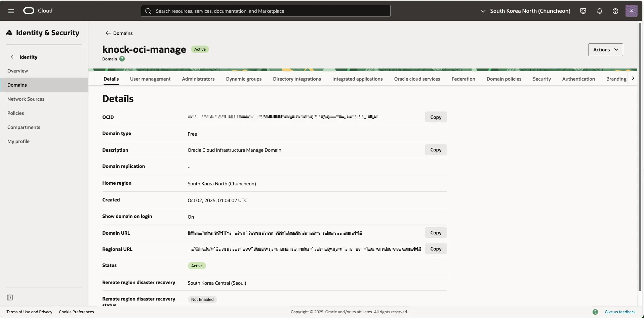Open the notifications bell

599,11
